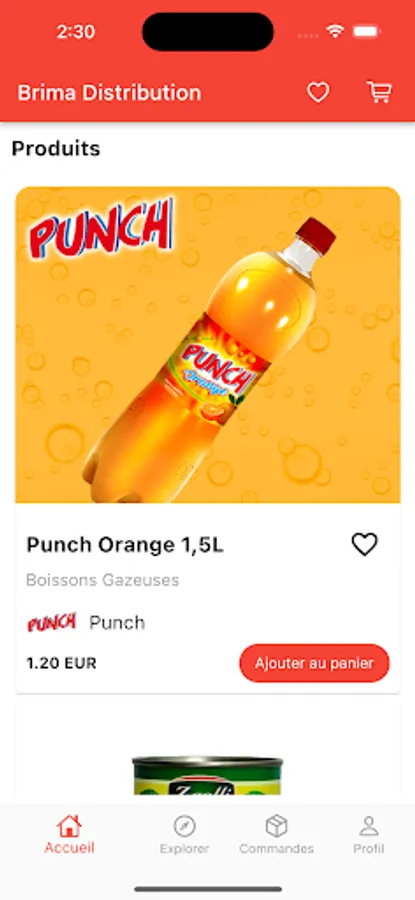Viewport: 415px width, 900px height.
Task: Tap the Explorer compass icon
Action: pyautogui.click(x=184, y=827)
